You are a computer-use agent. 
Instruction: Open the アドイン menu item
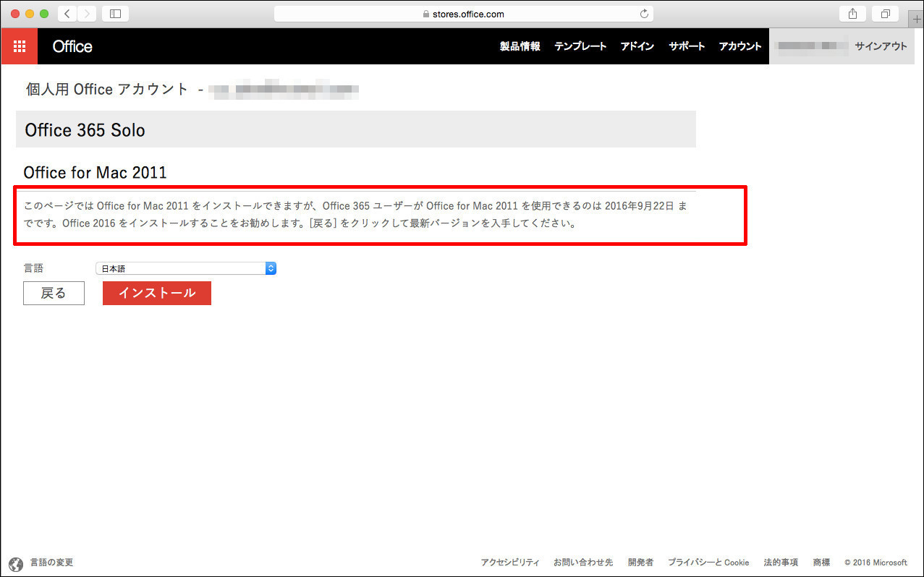click(637, 46)
